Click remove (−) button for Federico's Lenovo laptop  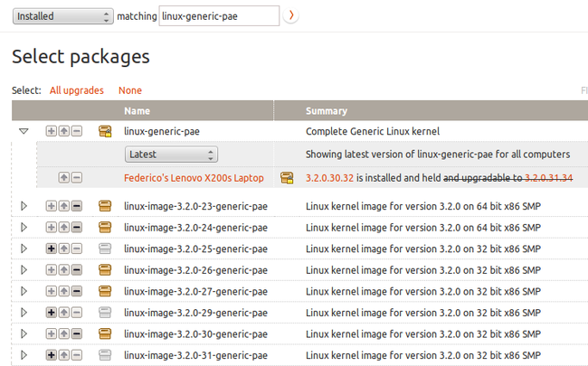tap(77, 178)
